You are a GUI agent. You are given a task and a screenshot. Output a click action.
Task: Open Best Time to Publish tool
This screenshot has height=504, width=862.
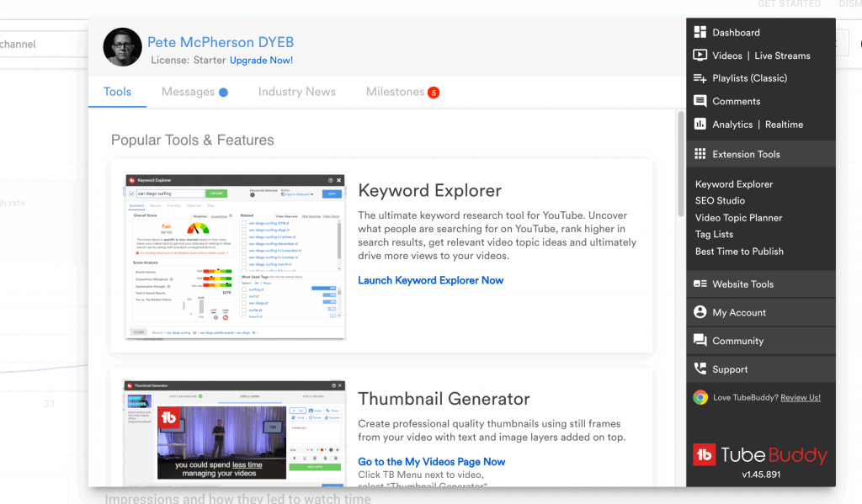coord(739,252)
